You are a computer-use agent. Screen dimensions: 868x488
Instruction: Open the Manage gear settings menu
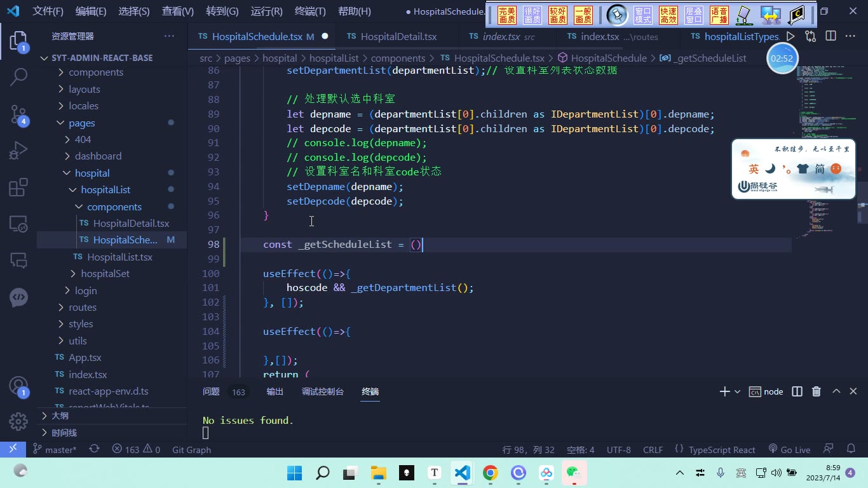(x=18, y=421)
